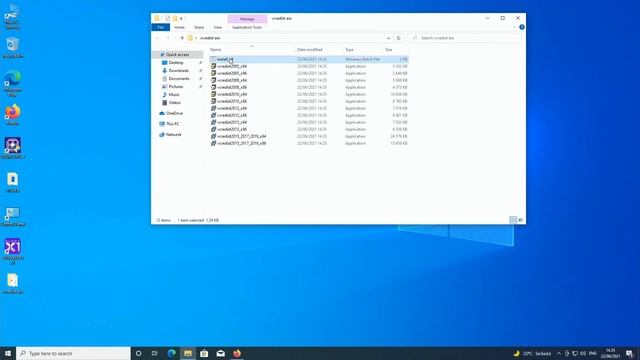The width and height of the screenshot is (640, 360).
Task: Select vcredist2010_x64 application file
Action: (x=309, y=94)
